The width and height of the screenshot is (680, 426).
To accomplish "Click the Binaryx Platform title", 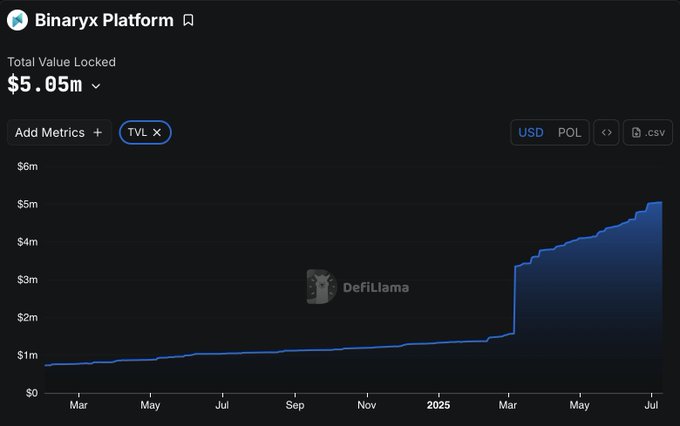I will pyautogui.click(x=104, y=20).
